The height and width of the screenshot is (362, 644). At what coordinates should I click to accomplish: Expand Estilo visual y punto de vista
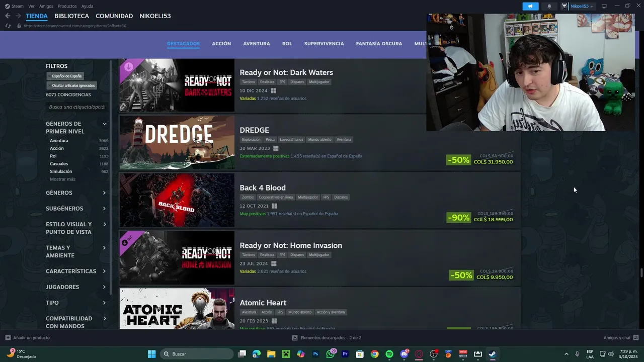76,228
